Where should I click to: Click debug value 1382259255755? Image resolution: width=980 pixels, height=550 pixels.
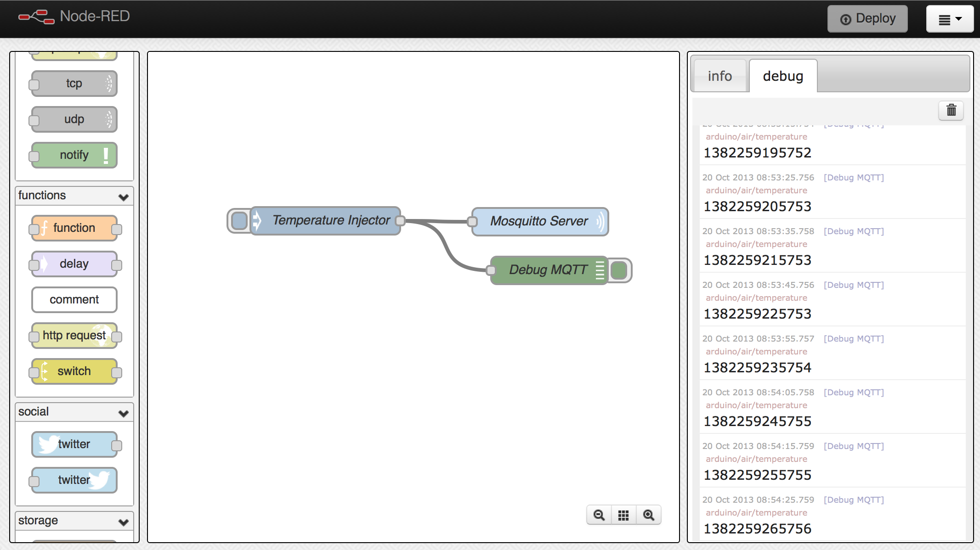coord(758,475)
